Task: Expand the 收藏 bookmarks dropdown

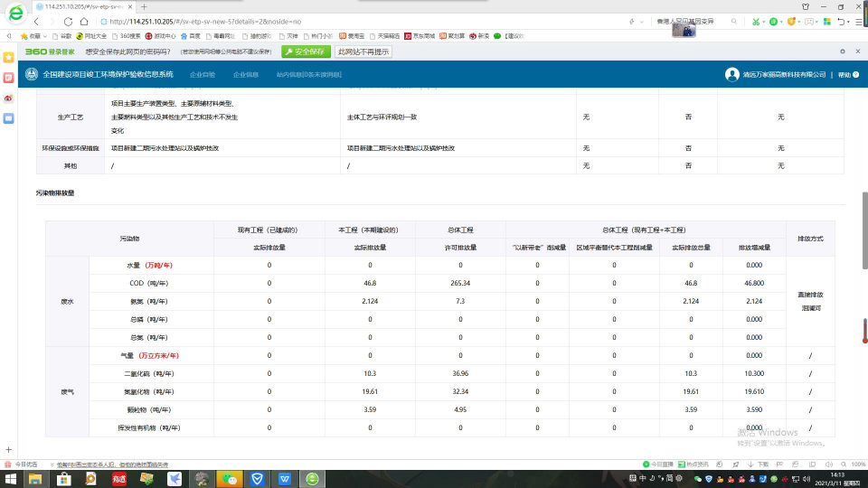Action: [x=36, y=36]
